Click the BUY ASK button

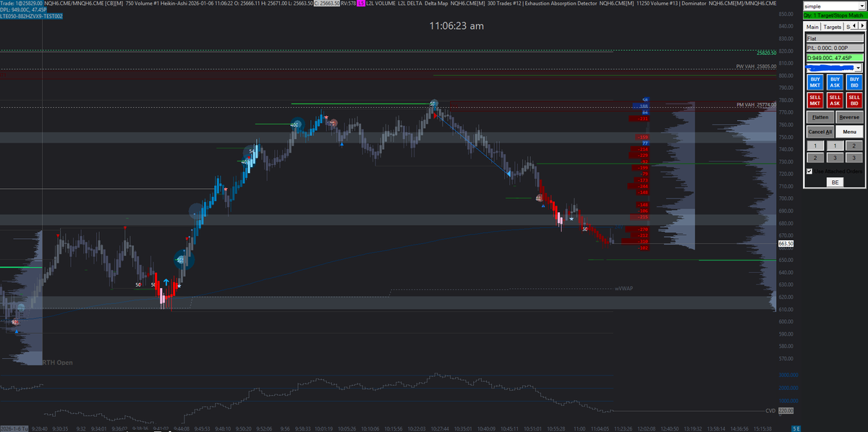pyautogui.click(x=835, y=82)
